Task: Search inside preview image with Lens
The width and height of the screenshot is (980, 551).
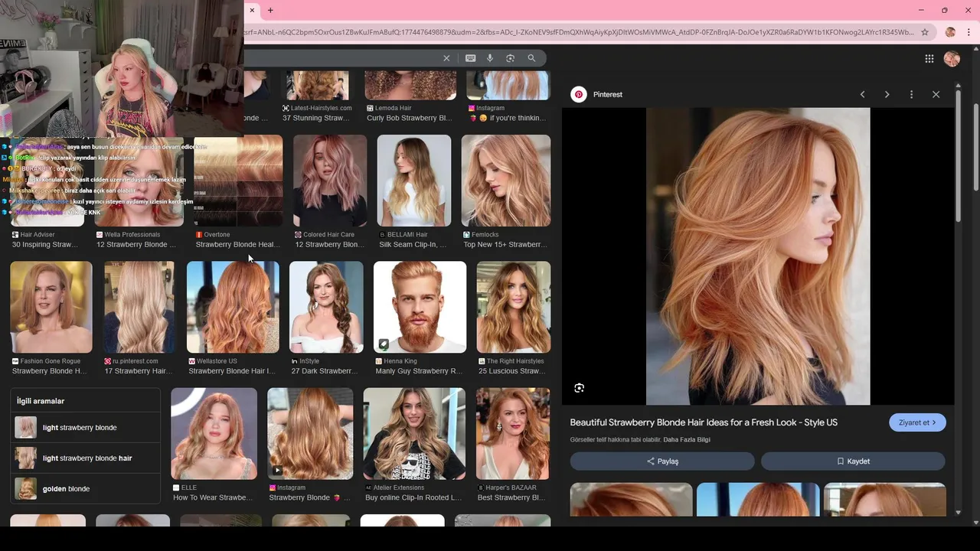Action: (x=580, y=388)
